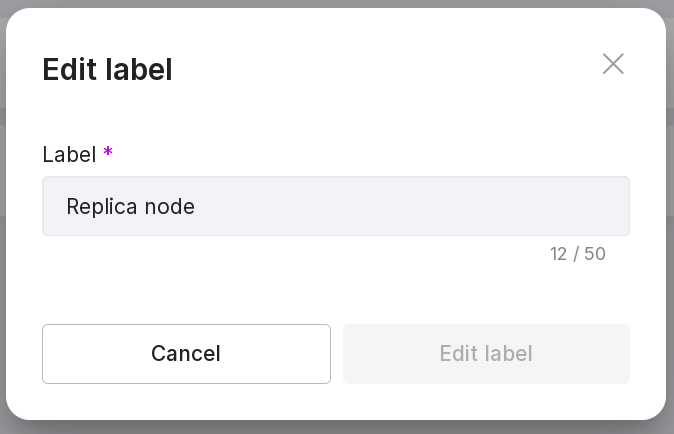Click the asterisk beside the Label caption
The image size is (674, 434).
pos(108,153)
